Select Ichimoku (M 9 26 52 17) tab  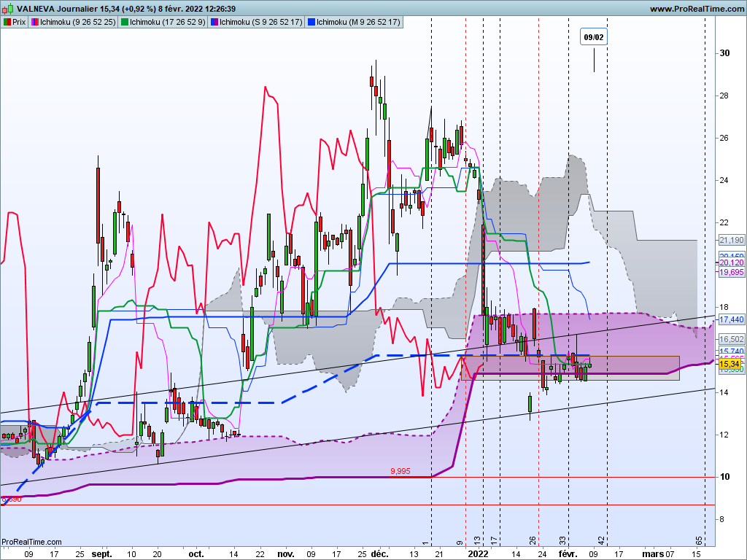click(x=354, y=22)
